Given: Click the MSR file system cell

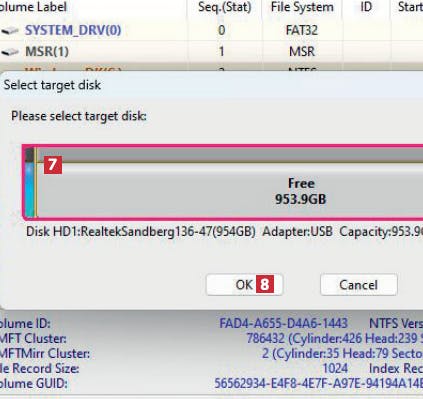Looking at the screenshot, I should [302, 51].
